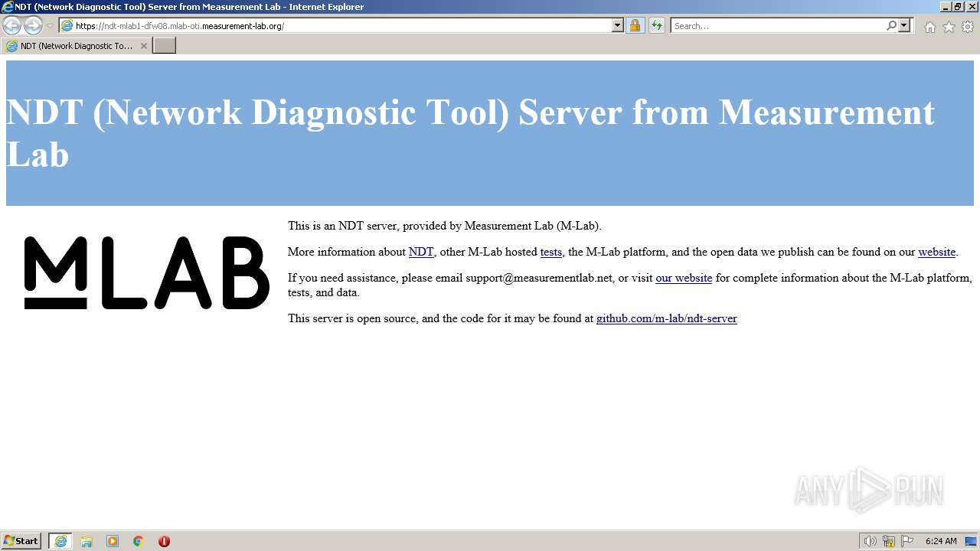
Task: Open the security report lock icon
Action: tap(635, 26)
